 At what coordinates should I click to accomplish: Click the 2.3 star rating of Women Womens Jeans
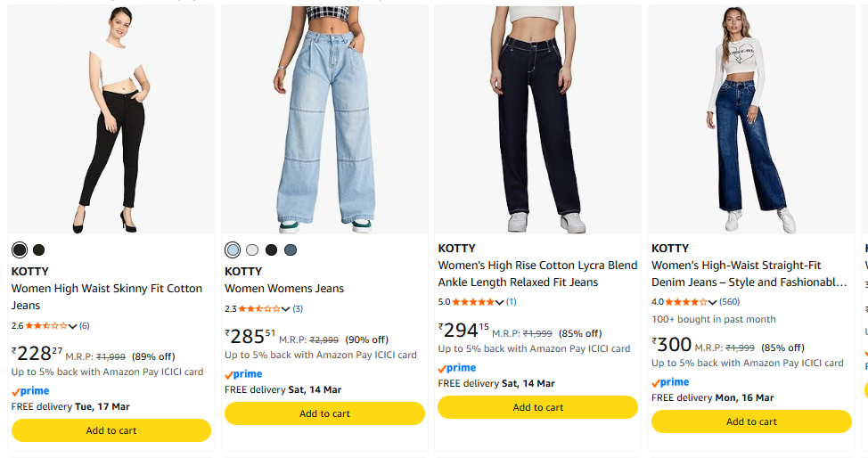click(258, 309)
